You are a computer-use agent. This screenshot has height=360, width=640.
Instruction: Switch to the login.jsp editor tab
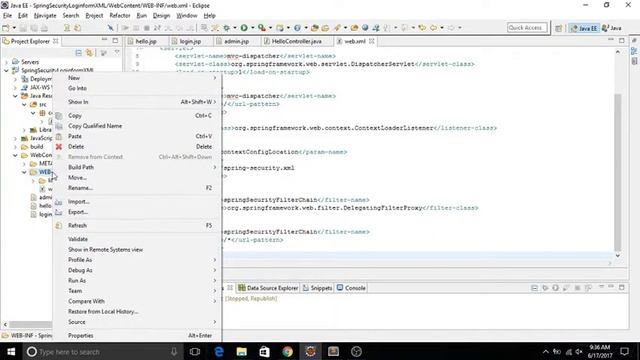[x=190, y=41]
